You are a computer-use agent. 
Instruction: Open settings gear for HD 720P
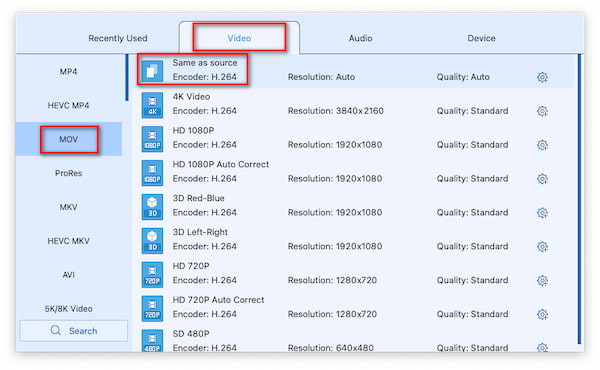click(542, 280)
